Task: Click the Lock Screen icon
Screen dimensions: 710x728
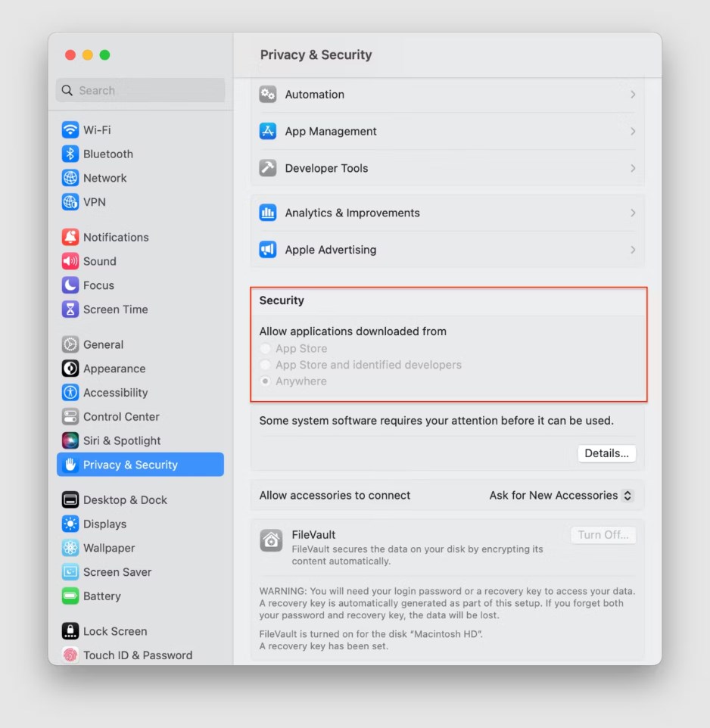Action: [70, 631]
